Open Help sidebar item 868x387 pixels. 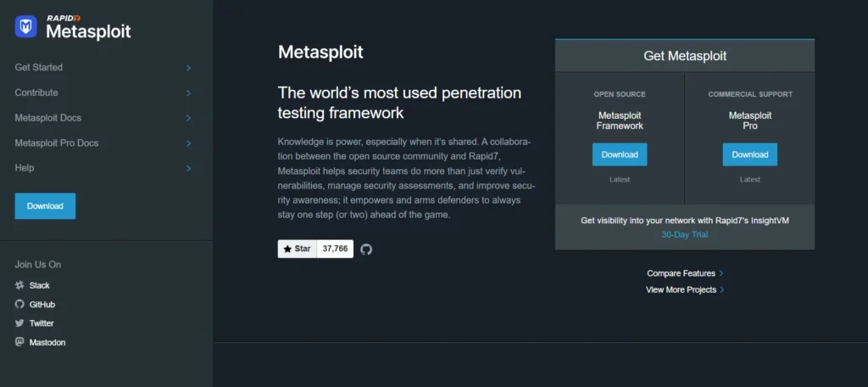pyautogui.click(x=25, y=168)
